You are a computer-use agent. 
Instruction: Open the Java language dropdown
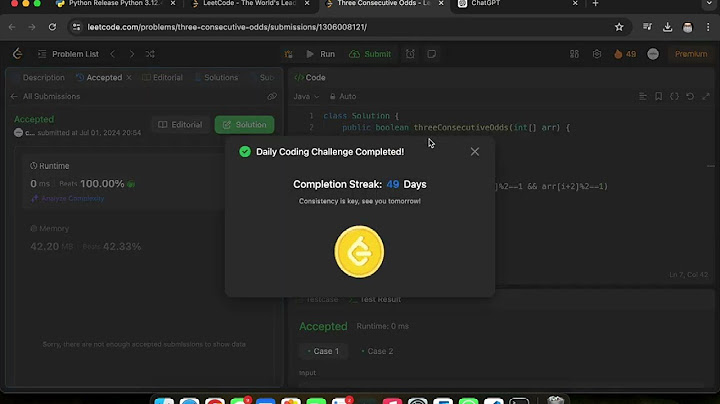pyautogui.click(x=306, y=96)
